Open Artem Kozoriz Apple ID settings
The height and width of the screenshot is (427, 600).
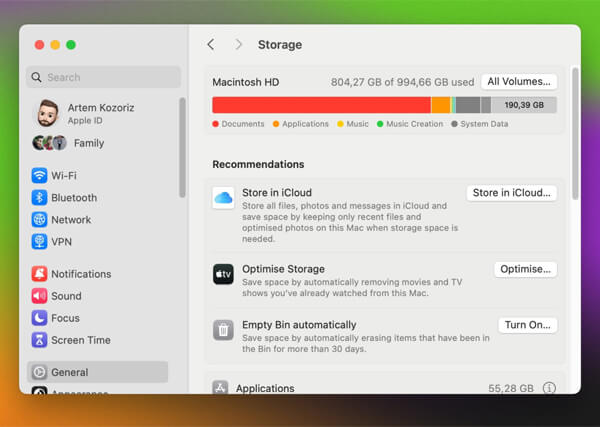click(x=103, y=114)
